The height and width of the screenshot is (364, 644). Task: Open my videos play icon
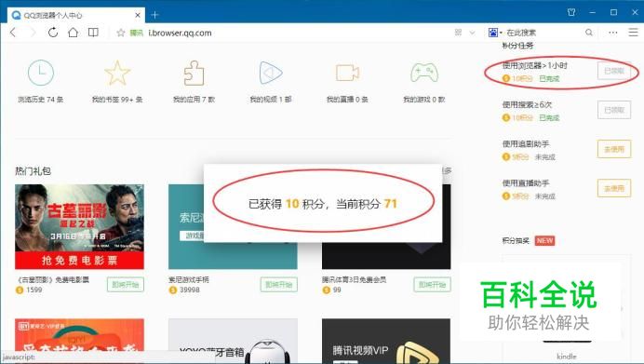(271, 73)
